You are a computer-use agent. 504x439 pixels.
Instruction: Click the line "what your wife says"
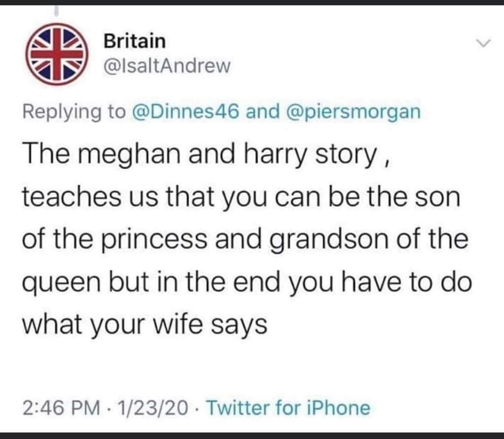(145, 326)
